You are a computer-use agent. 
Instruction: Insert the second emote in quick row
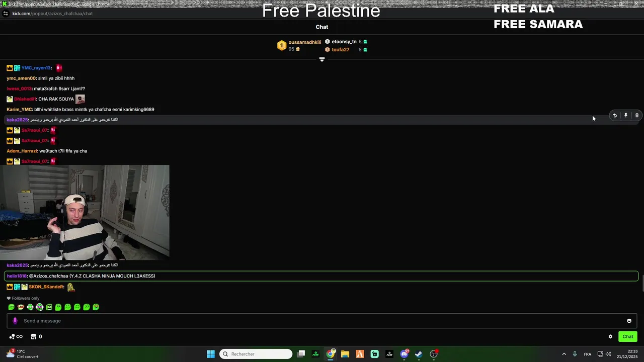click(x=21, y=307)
